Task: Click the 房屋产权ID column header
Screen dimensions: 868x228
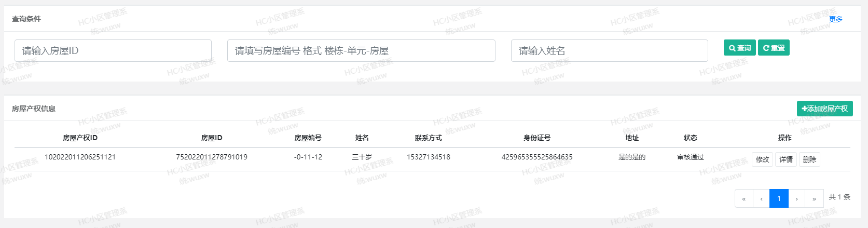Action: (x=80, y=138)
